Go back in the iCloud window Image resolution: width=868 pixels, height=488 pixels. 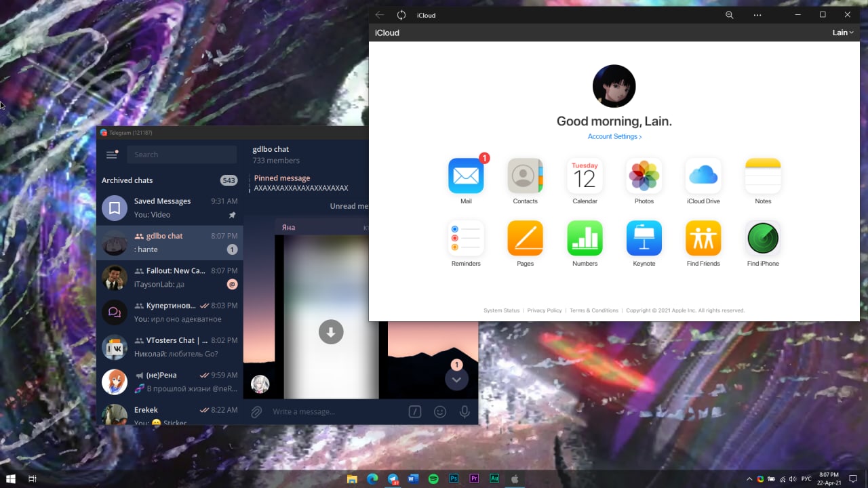(x=380, y=15)
